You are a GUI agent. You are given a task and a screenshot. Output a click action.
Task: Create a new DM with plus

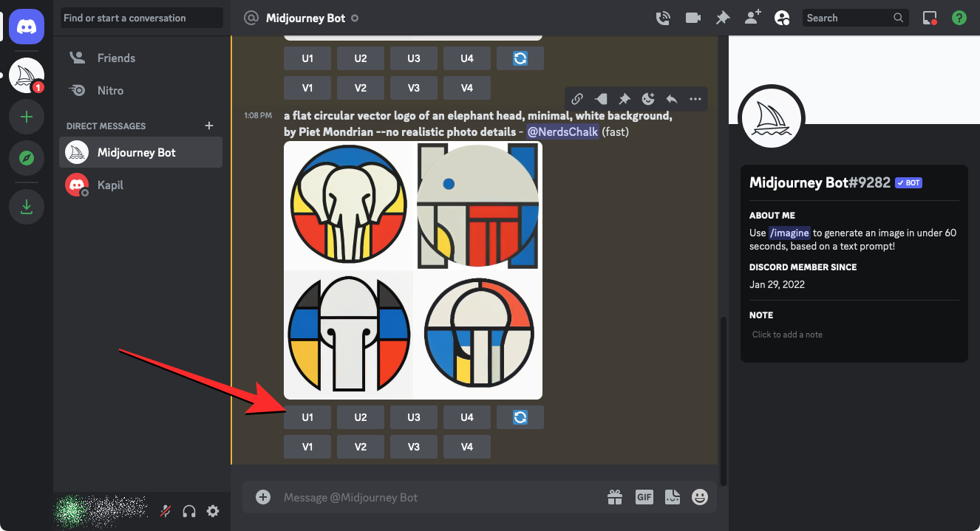pyautogui.click(x=209, y=126)
